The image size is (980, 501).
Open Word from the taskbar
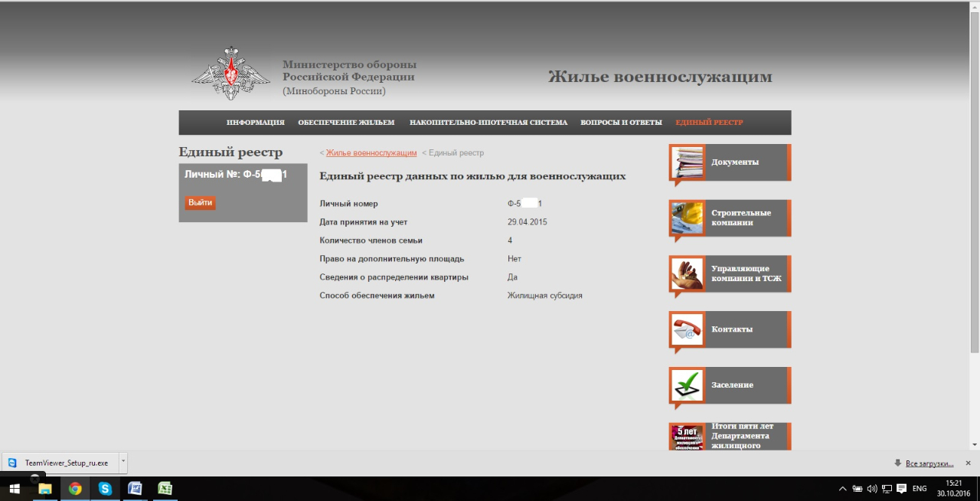(x=135, y=489)
